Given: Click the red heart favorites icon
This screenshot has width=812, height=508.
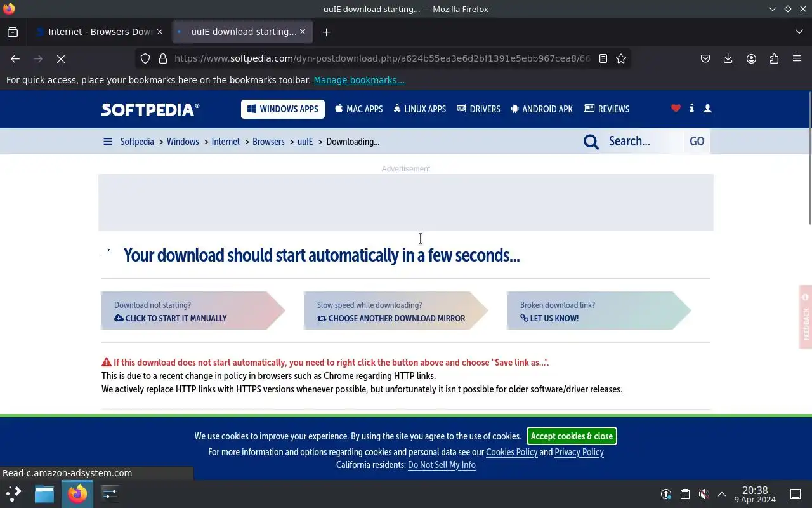Looking at the screenshot, I should 676,109.
